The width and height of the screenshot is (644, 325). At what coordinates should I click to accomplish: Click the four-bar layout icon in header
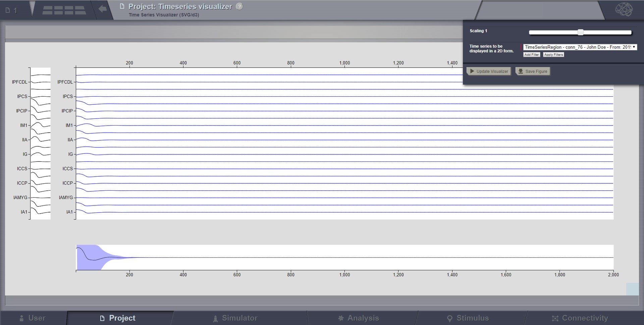pos(64,10)
